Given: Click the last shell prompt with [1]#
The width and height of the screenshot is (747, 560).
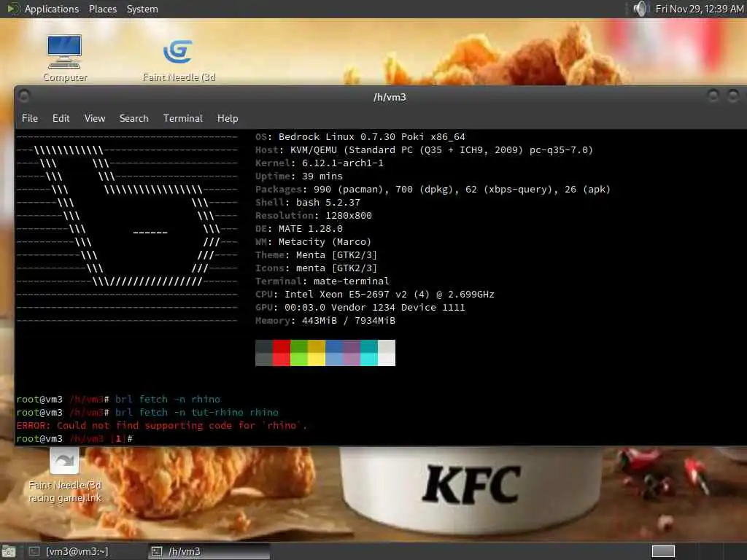Looking at the screenshot, I should (74, 438).
